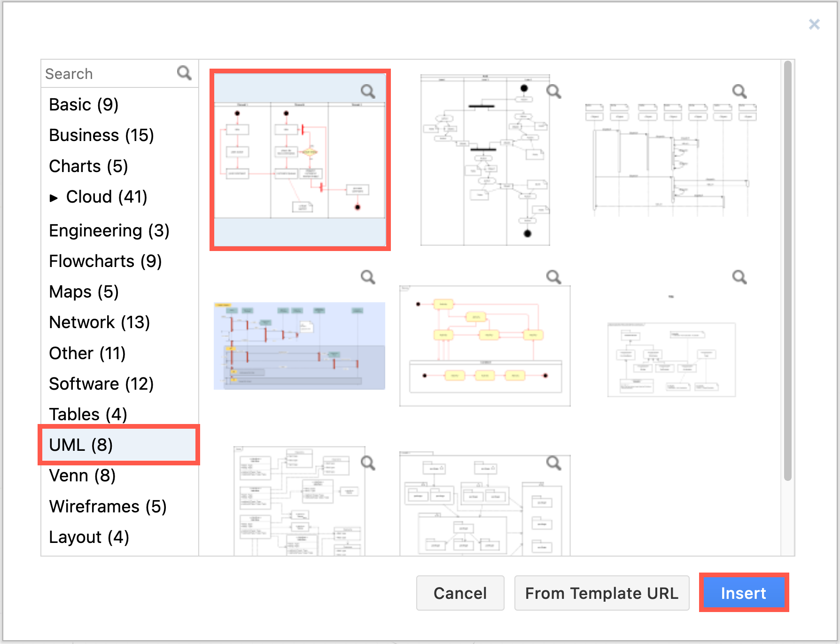Open the Business templates section
Screen dimensions: 840x644
coord(101,135)
